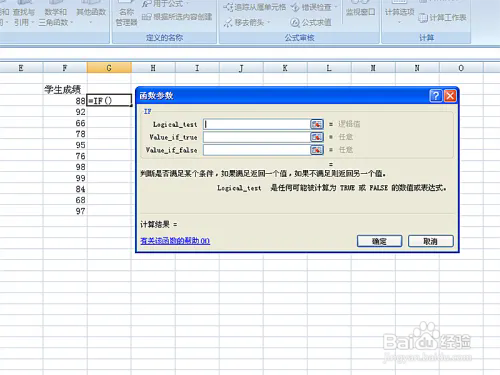The width and height of the screenshot is (500, 375).
Task: Select the cell with score 99
Action: pyautogui.click(x=65, y=178)
